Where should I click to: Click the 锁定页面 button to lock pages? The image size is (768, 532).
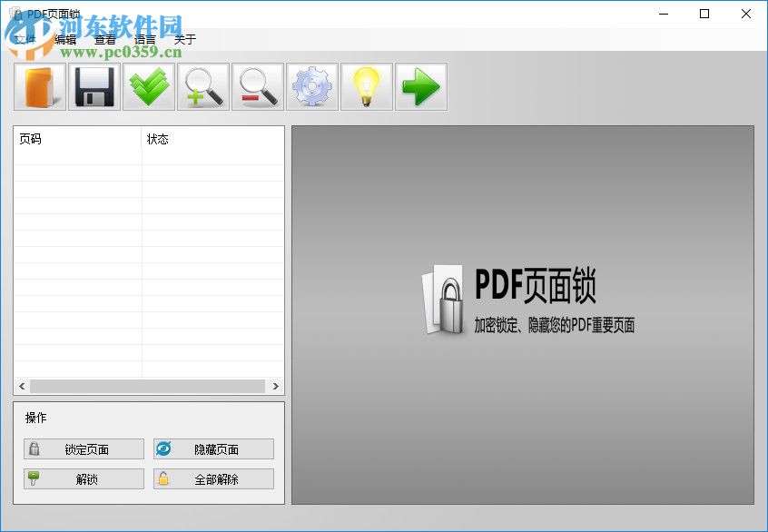tap(84, 448)
